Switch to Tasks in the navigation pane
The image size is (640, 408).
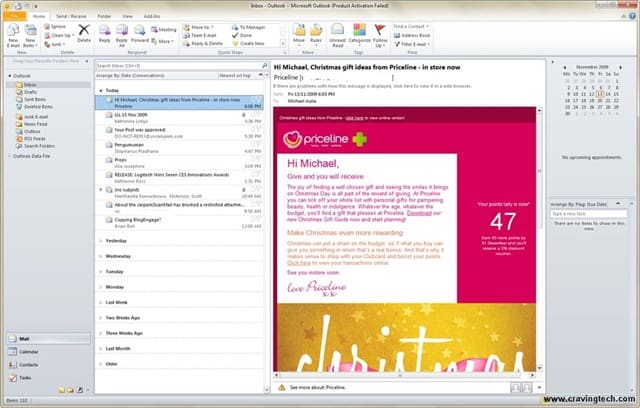pyautogui.click(x=48, y=378)
